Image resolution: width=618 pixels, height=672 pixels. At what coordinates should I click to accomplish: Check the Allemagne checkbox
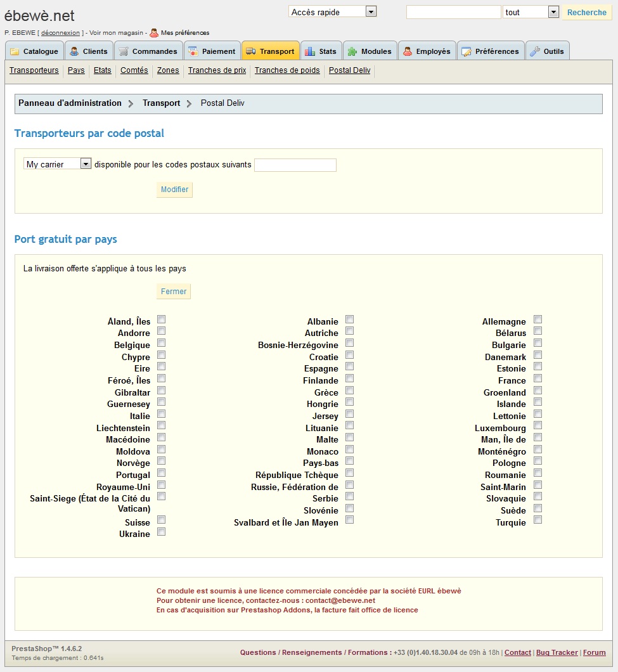(x=538, y=320)
